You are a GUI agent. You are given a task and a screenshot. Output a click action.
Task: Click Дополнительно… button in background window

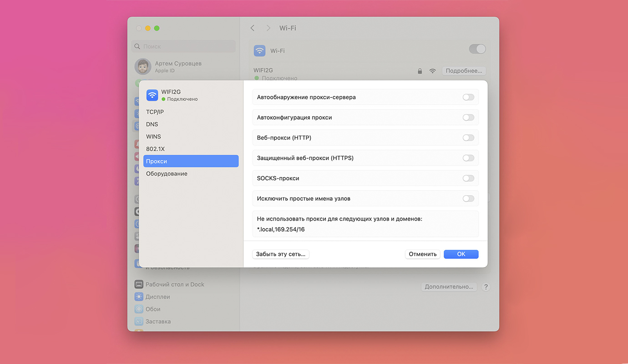point(449,287)
